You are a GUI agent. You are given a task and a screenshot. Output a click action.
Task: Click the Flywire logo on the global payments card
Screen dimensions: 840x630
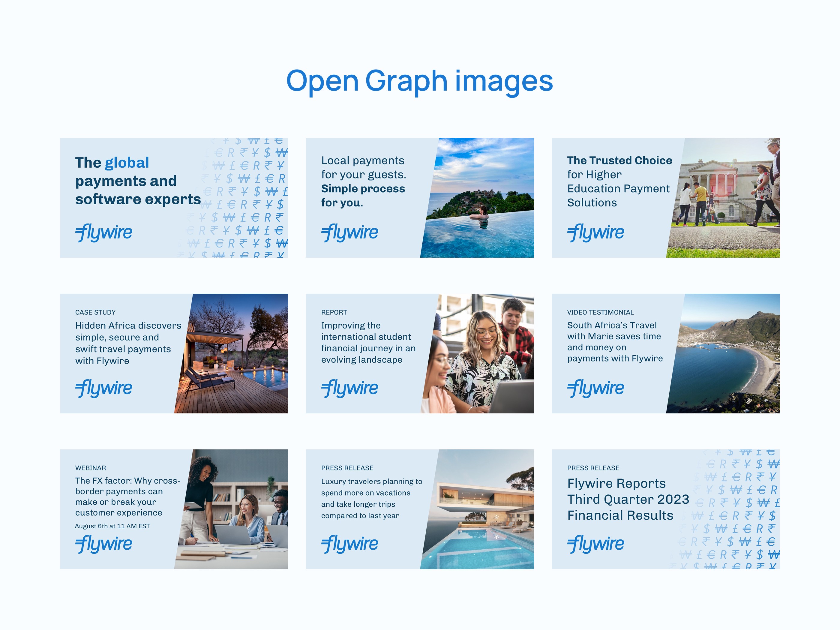[104, 232]
